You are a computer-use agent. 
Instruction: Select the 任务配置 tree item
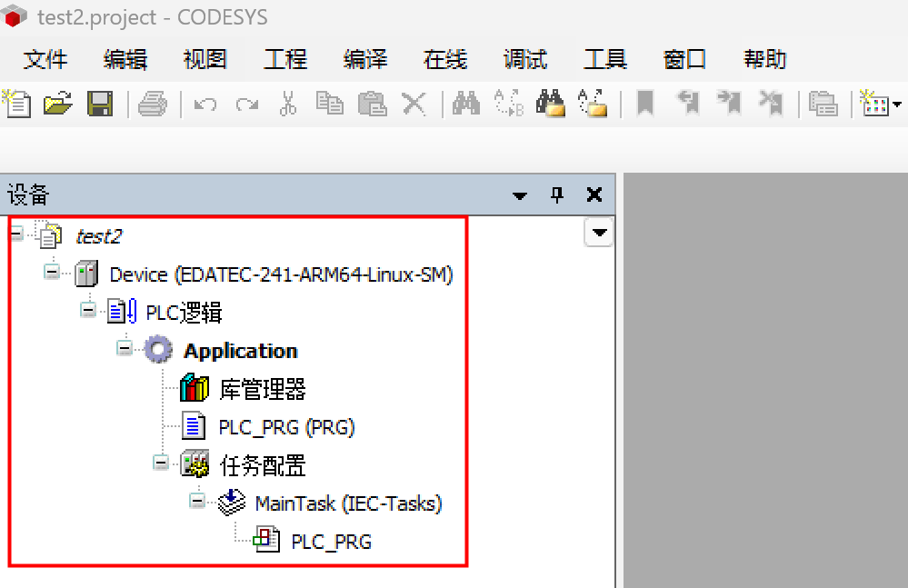(263, 465)
